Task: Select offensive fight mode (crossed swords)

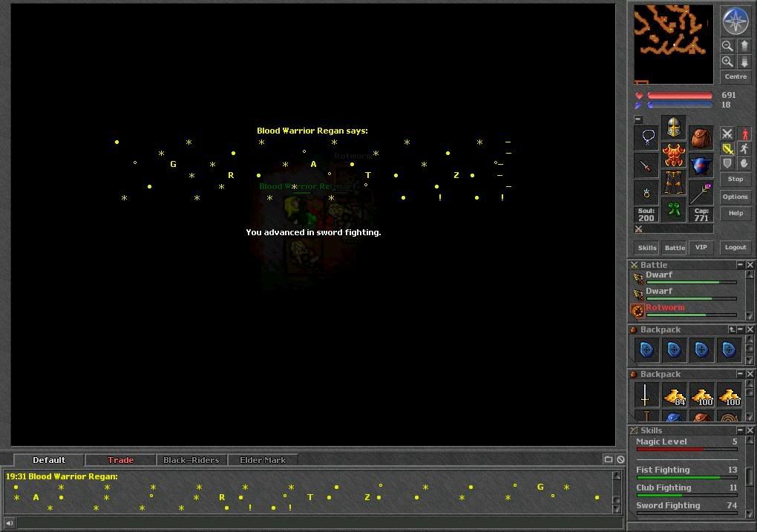Action: point(727,134)
